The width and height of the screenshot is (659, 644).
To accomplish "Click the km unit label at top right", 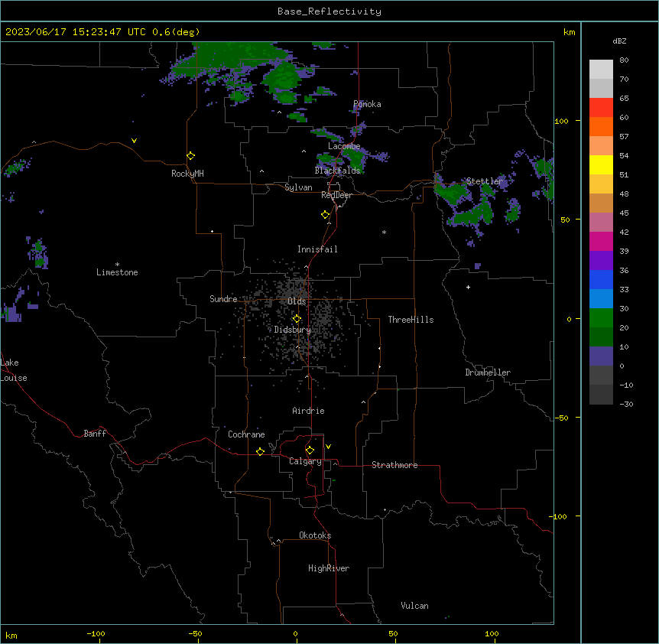I will (569, 32).
